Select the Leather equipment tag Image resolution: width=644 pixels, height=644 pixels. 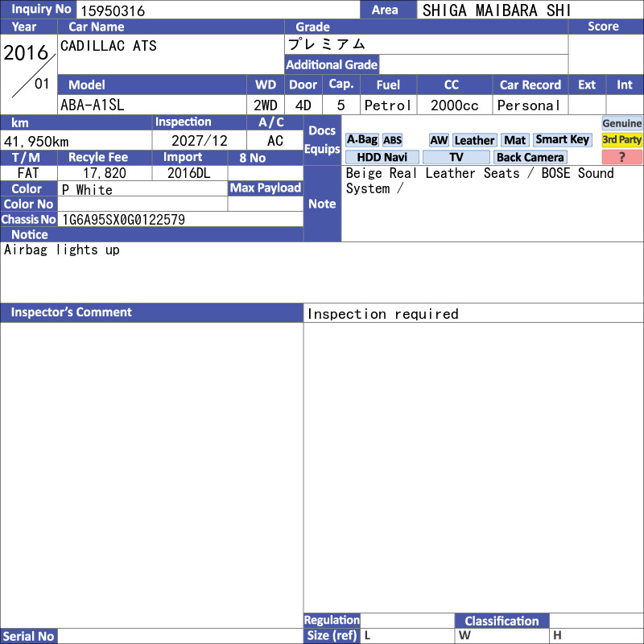coord(474,140)
